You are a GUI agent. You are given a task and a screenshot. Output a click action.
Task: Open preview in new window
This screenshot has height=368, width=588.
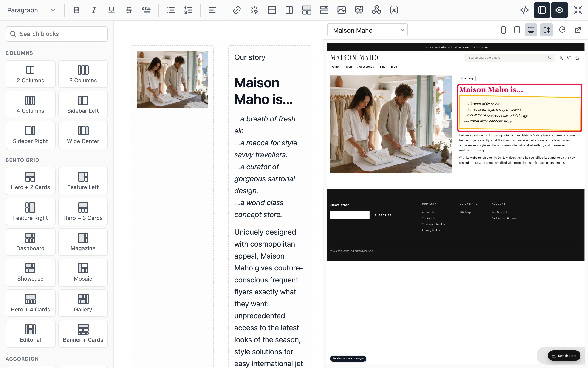click(578, 30)
